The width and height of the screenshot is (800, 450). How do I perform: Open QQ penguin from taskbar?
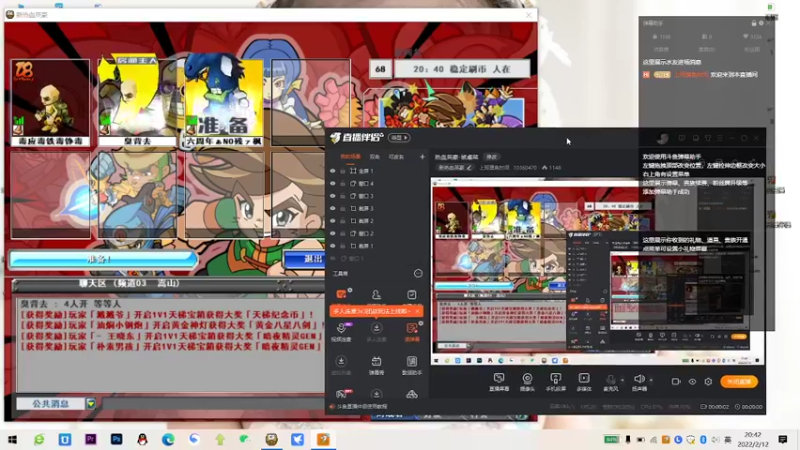(x=142, y=439)
